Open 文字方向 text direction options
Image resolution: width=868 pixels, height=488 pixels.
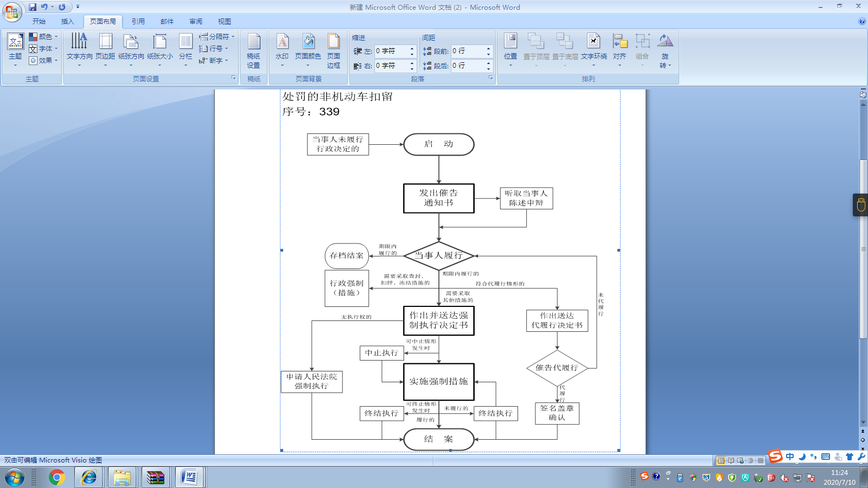click(x=79, y=50)
